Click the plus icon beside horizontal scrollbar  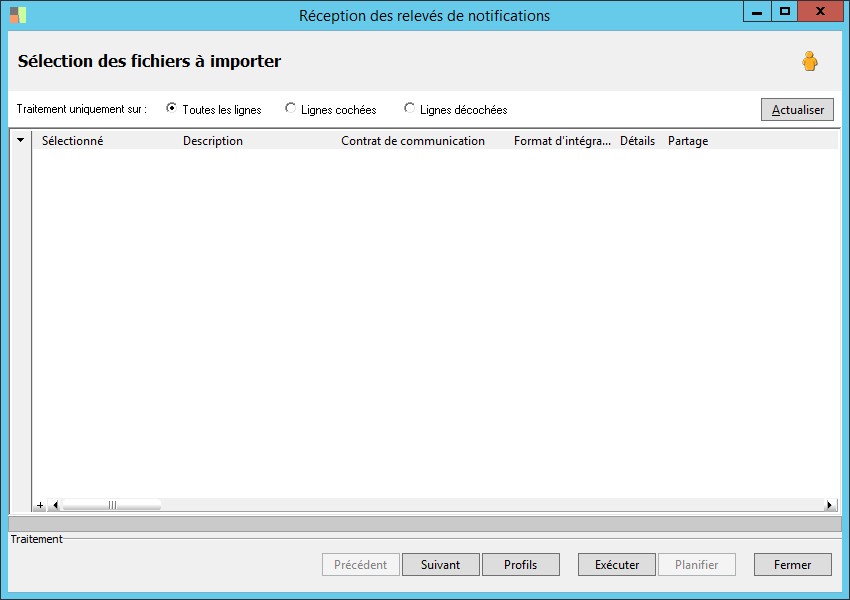[40, 505]
